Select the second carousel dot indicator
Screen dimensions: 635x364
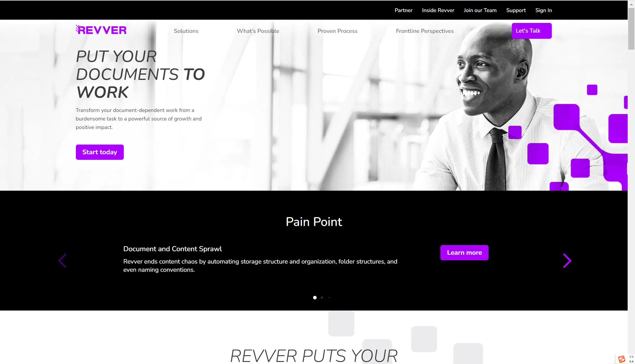pos(321,297)
